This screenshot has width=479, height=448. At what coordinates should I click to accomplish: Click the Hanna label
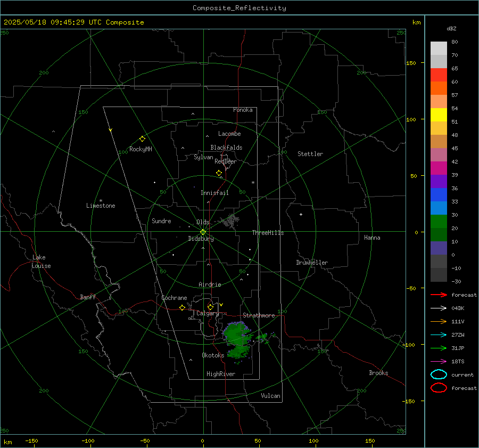coord(372,238)
